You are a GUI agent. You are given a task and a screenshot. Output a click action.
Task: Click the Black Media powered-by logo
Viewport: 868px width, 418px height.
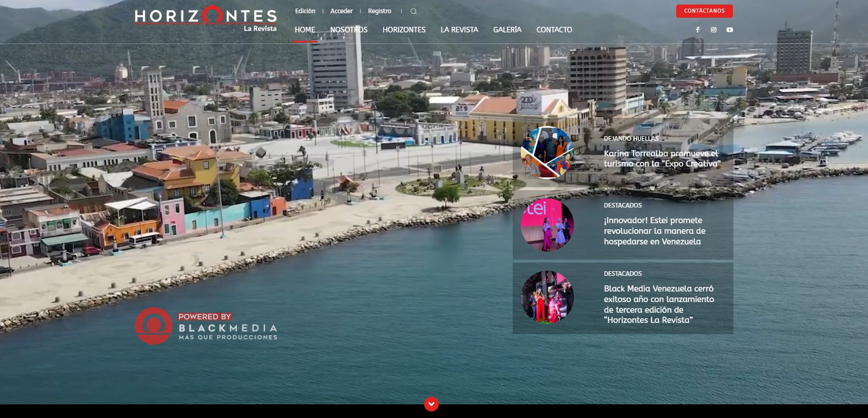click(x=206, y=326)
